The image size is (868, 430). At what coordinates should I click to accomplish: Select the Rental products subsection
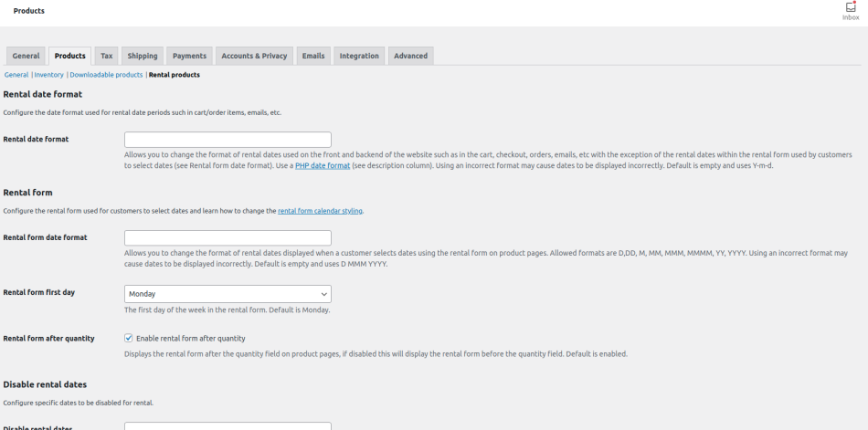[175, 75]
